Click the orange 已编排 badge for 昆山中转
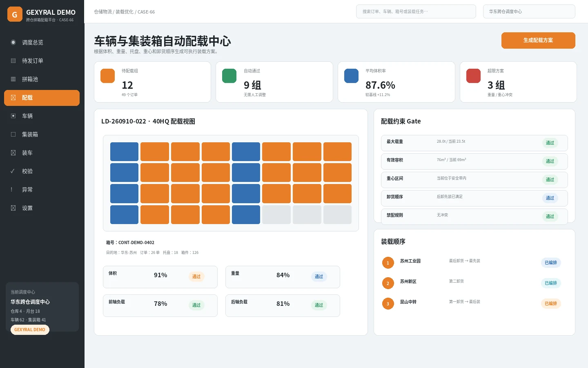This screenshot has height=368, width=588. (x=551, y=303)
